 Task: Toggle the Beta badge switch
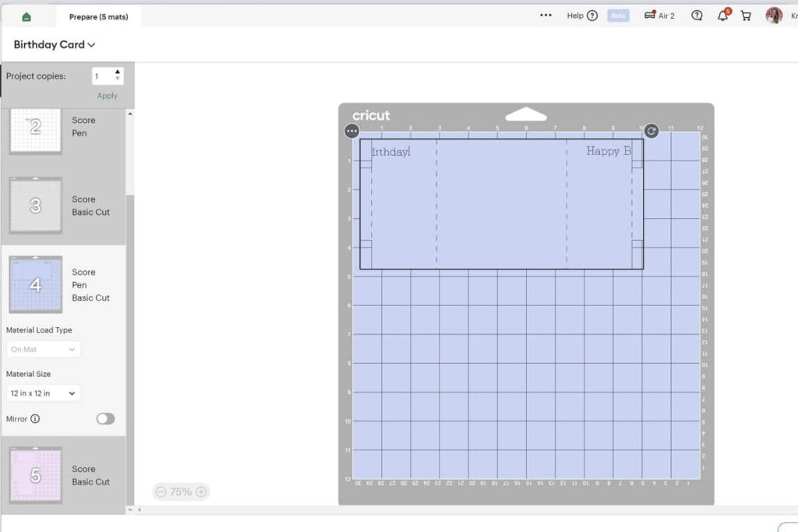[x=618, y=16]
